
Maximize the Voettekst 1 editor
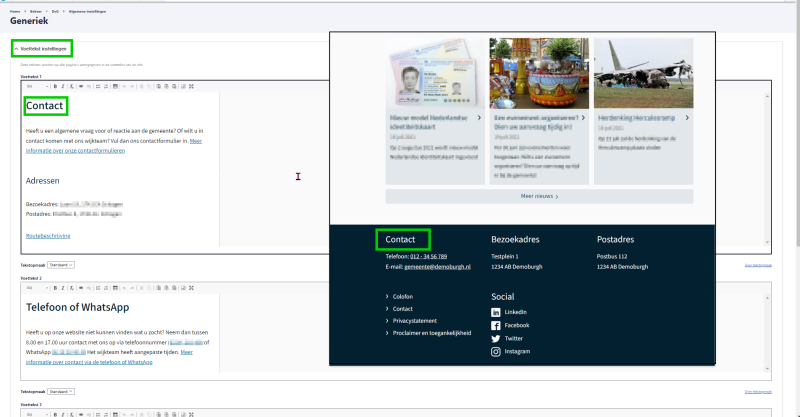[x=190, y=86]
